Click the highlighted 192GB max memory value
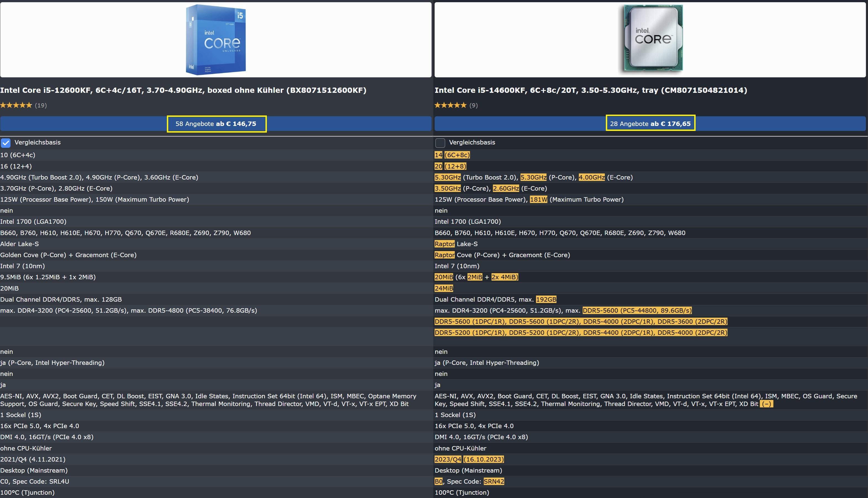Screen dimensions: 868x498 pyautogui.click(x=546, y=300)
